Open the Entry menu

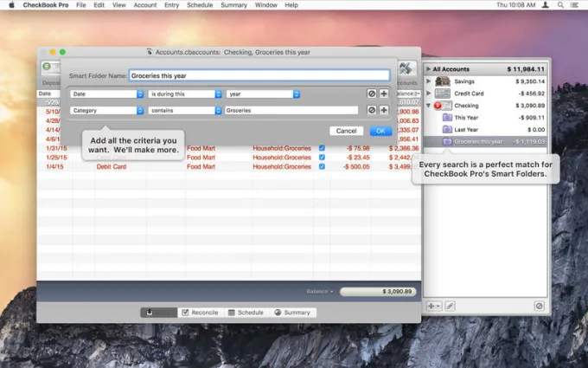coord(172,5)
